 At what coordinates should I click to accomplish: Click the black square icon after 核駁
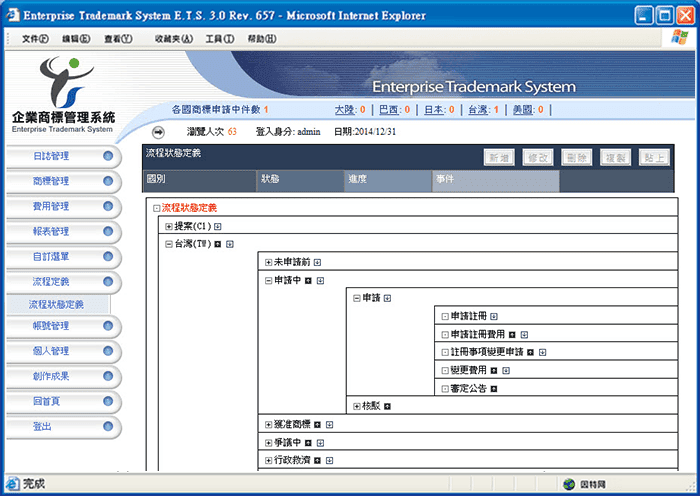pyautogui.click(x=388, y=406)
